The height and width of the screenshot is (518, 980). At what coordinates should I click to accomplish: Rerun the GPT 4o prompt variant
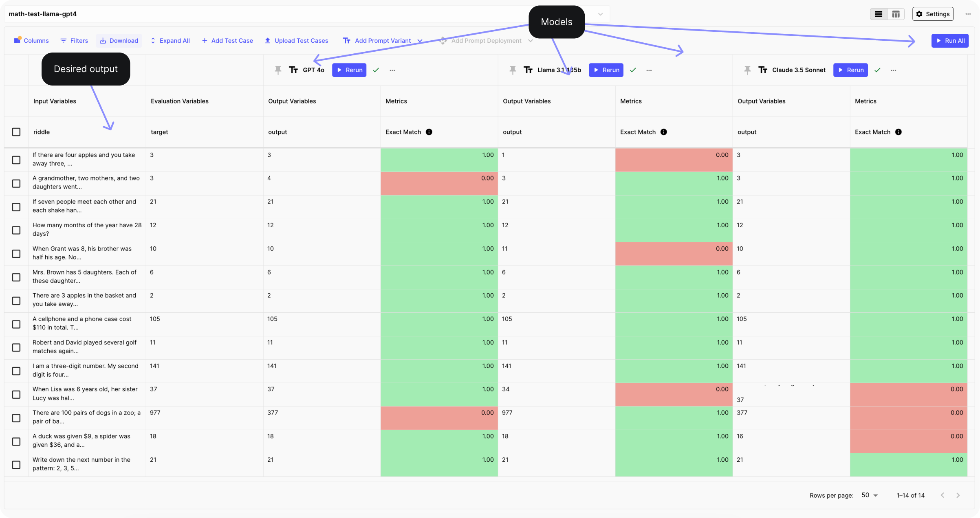coord(349,70)
